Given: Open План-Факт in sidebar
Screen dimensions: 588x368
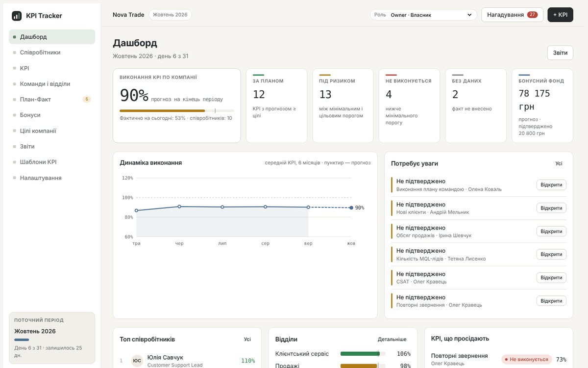Looking at the screenshot, I should point(52,99).
